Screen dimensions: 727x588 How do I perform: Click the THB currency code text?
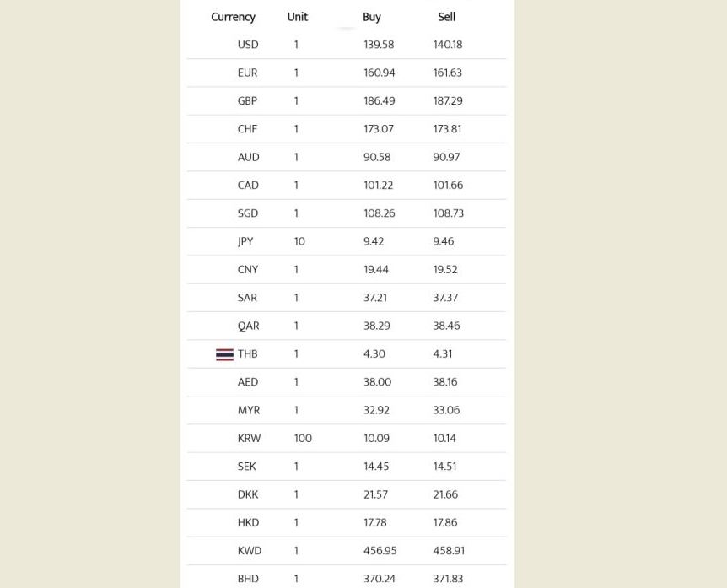coord(247,354)
